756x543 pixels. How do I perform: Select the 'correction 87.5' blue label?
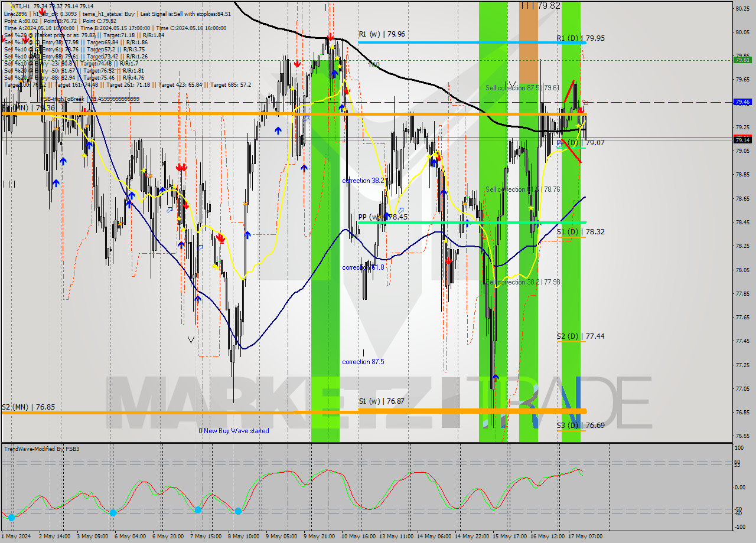coord(363,362)
